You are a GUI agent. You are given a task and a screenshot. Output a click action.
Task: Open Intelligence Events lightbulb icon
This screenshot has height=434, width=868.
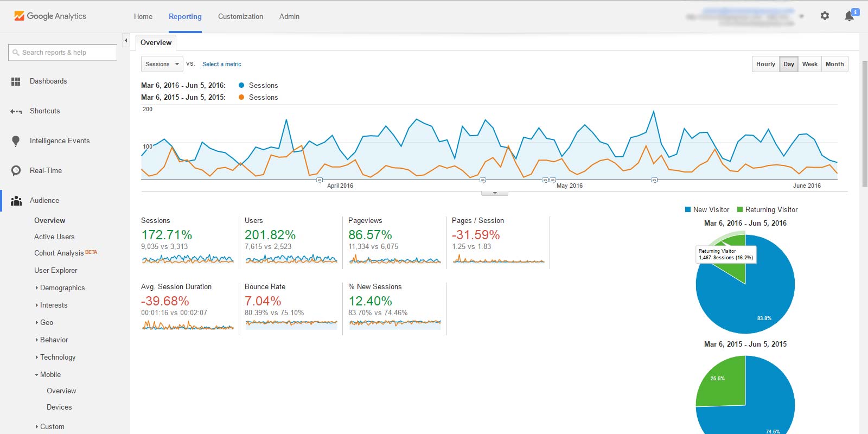click(16, 141)
